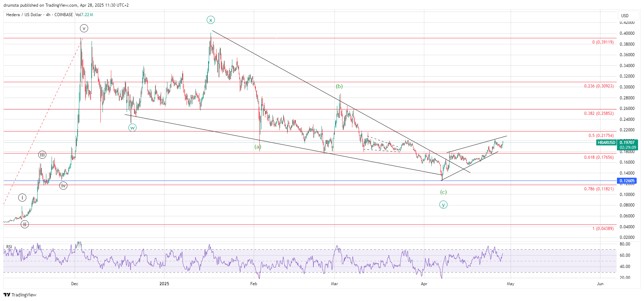Click Fibonacci label '0.382 (0.25852)'
Viewport: 644px width, 301px height.
[x=599, y=113]
